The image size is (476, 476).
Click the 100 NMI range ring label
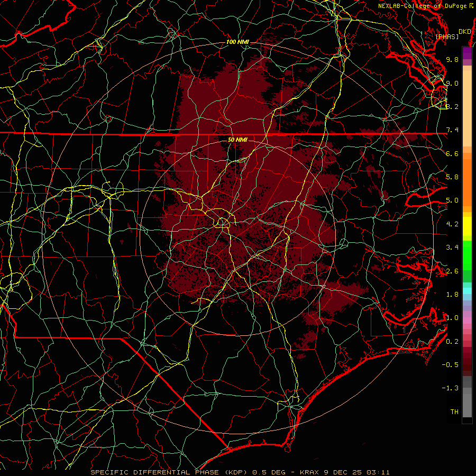[237, 42]
